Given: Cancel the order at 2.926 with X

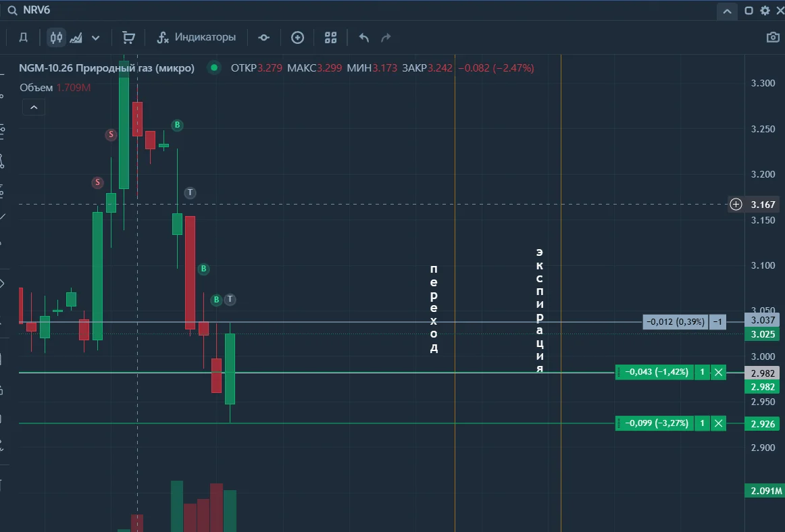Looking at the screenshot, I should (718, 423).
